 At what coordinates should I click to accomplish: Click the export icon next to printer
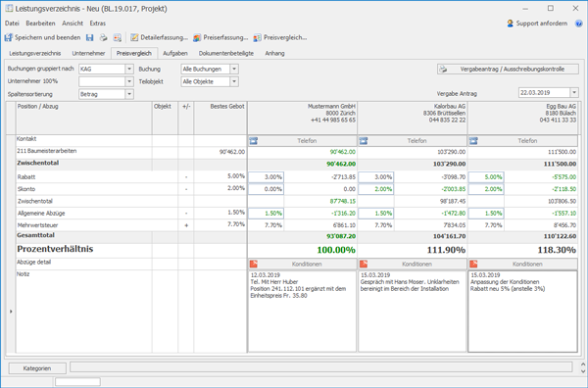click(118, 37)
